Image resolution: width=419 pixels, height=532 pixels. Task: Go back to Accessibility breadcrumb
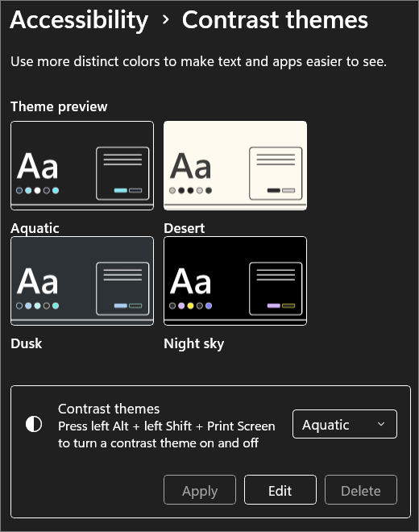pos(79,20)
